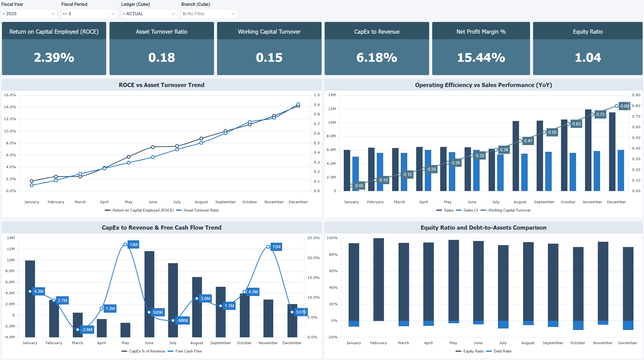Viewport: 644px width, 360px height.
Task: Toggle the Working Capital Turnover legend item
Action: pyautogui.click(x=509, y=210)
